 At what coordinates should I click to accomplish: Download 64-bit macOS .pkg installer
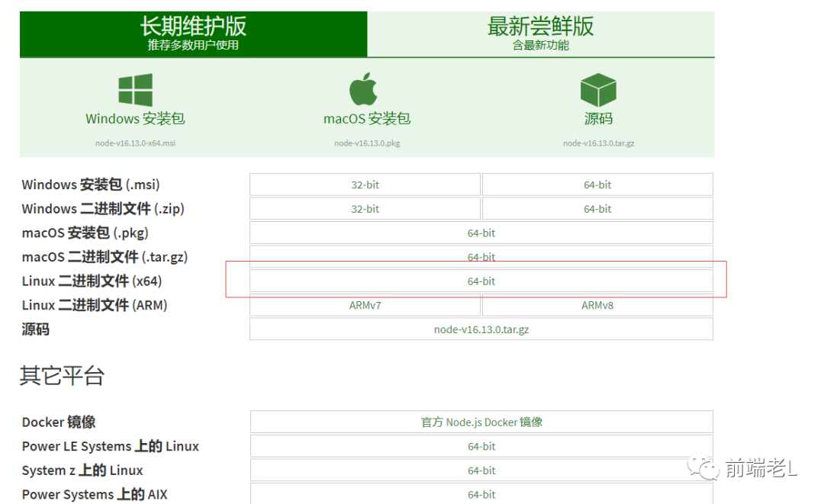click(x=481, y=233)
